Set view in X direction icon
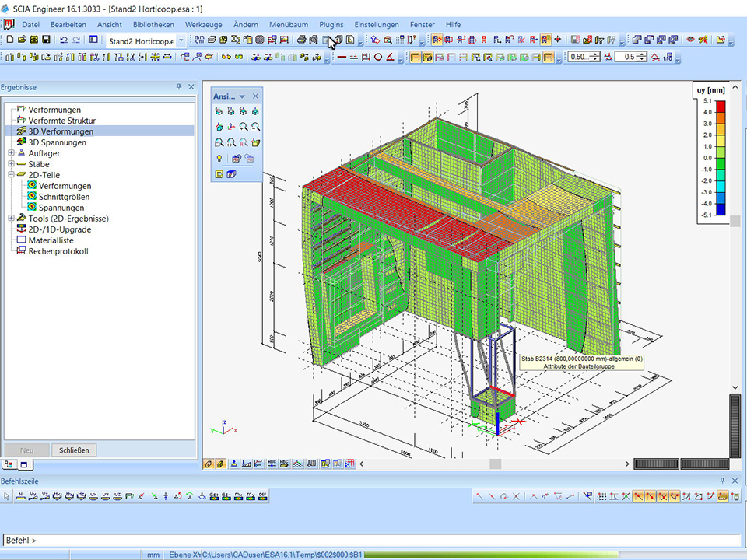Screen dimensions: 747x560 220,111
